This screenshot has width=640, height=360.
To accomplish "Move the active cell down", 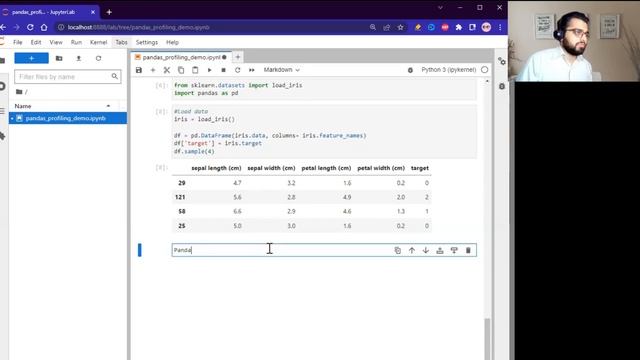I will click(x=426, y=250).
